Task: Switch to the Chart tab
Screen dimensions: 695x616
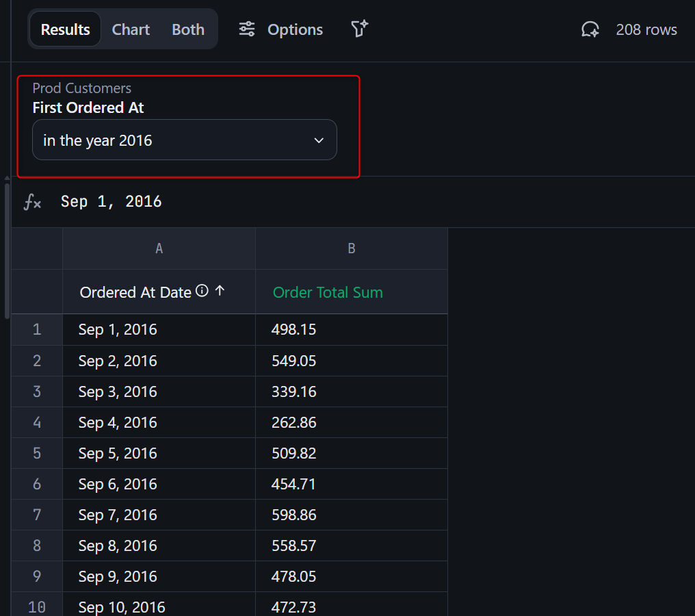Action: pos(131,29)
